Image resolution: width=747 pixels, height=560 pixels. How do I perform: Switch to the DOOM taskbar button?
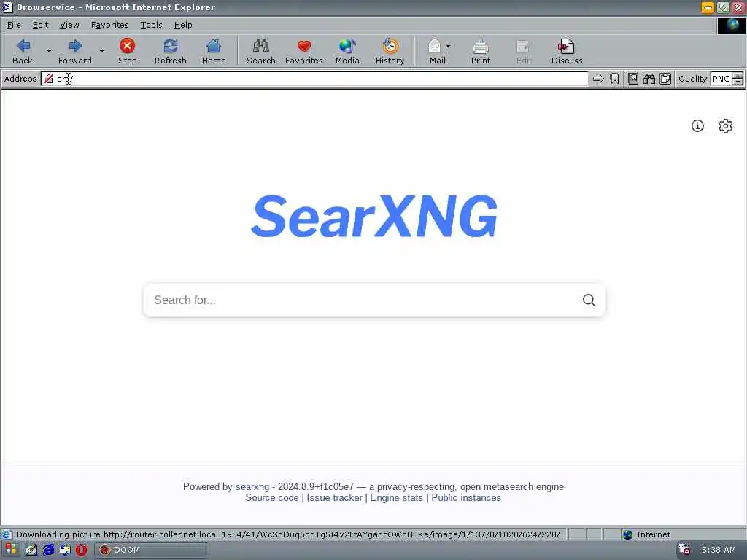[x=152, y=550]
